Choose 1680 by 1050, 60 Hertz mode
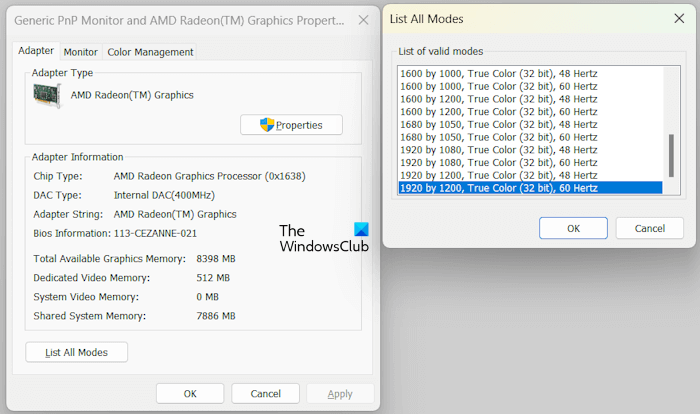 [498, 137]
